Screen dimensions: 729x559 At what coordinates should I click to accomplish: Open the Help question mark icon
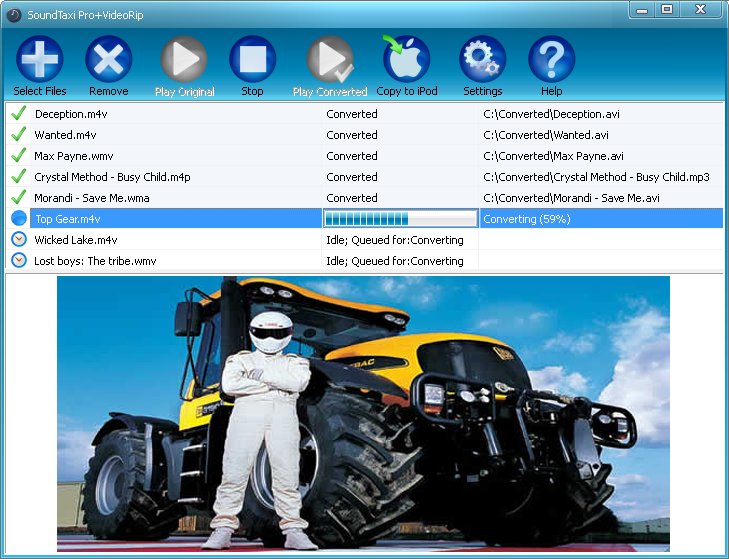tap(551, 59)
